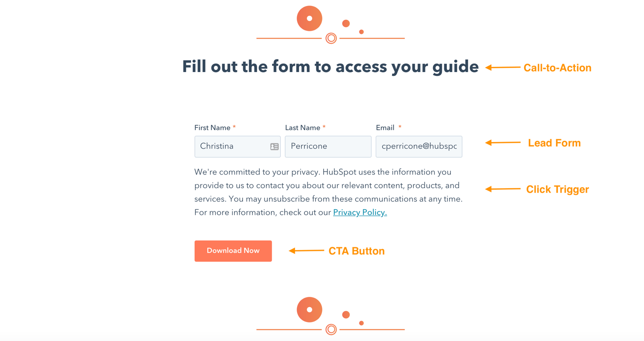Click into the Email input field
Screen dimensions: 644x341
[419, 147]
